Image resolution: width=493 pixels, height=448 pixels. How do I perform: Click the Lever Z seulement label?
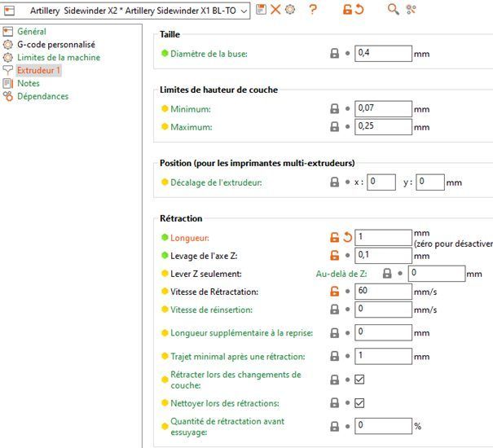tap(206, 274)
